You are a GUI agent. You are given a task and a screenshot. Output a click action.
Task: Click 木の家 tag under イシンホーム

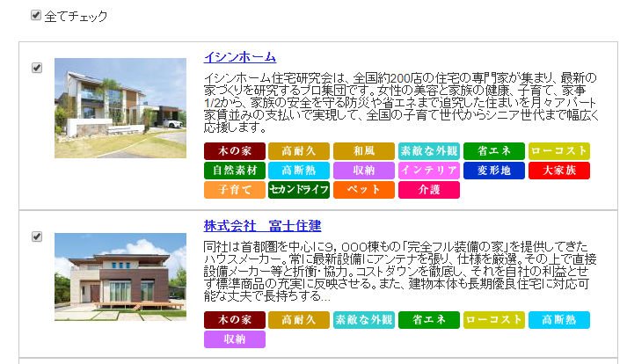coord(235,151)
